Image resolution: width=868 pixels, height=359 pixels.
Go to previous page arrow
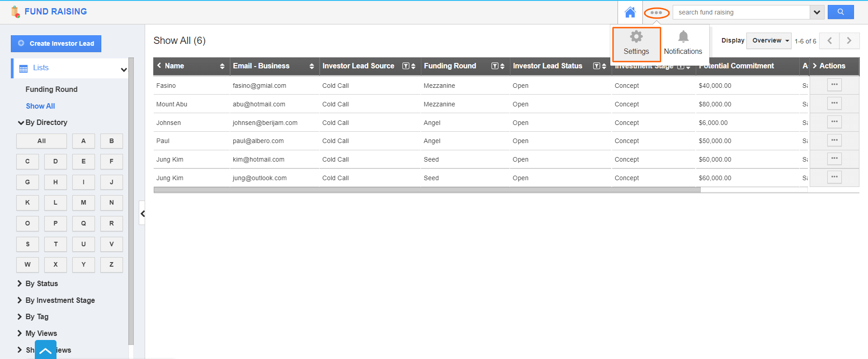(830, 41)
